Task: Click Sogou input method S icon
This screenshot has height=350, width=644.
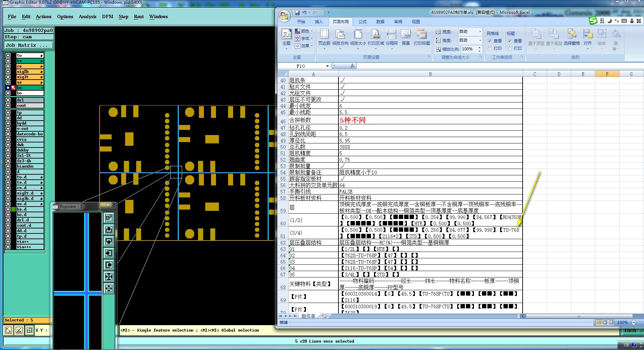Action: pos(593,21)
